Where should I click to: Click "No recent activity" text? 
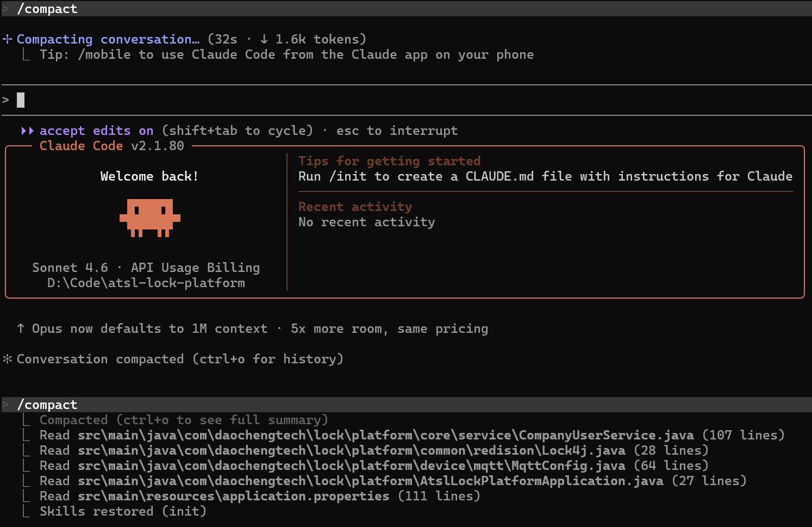pos(366,222)
